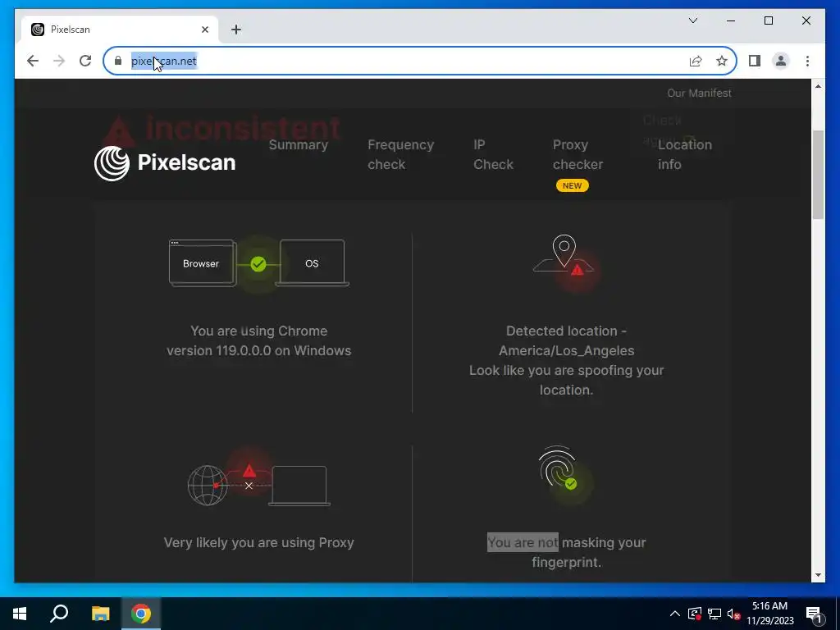Bookmark this page with the star icon
This screenshot has width=840, height=630.
point(722,61)
